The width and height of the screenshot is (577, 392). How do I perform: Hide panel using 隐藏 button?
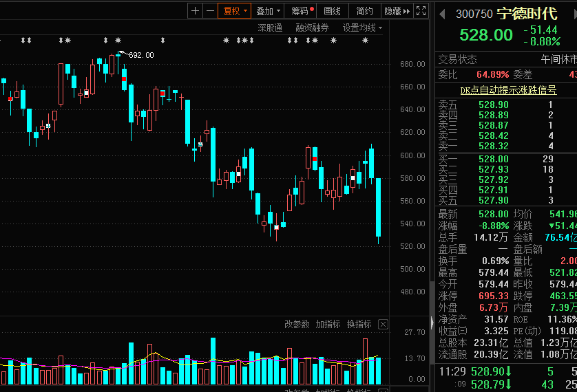click(396, 10)
